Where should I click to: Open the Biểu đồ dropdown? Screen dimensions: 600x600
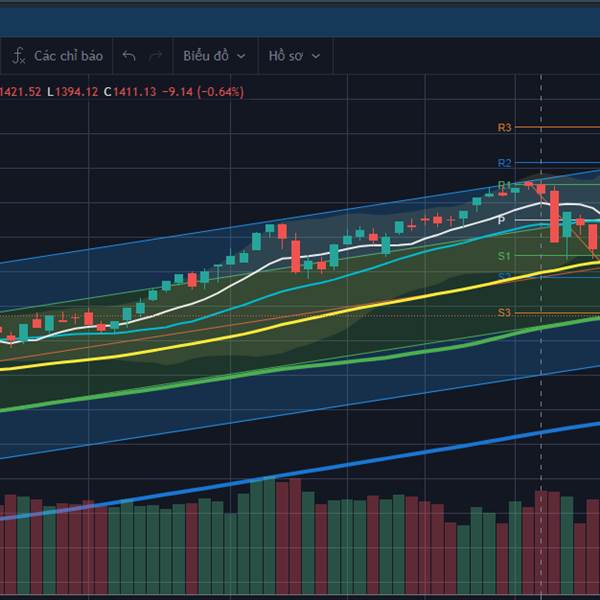(x=215, y=56)
